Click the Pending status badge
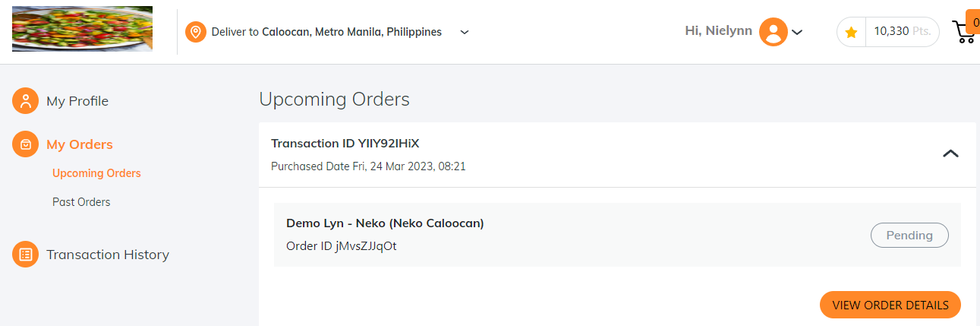 (909, 236)
